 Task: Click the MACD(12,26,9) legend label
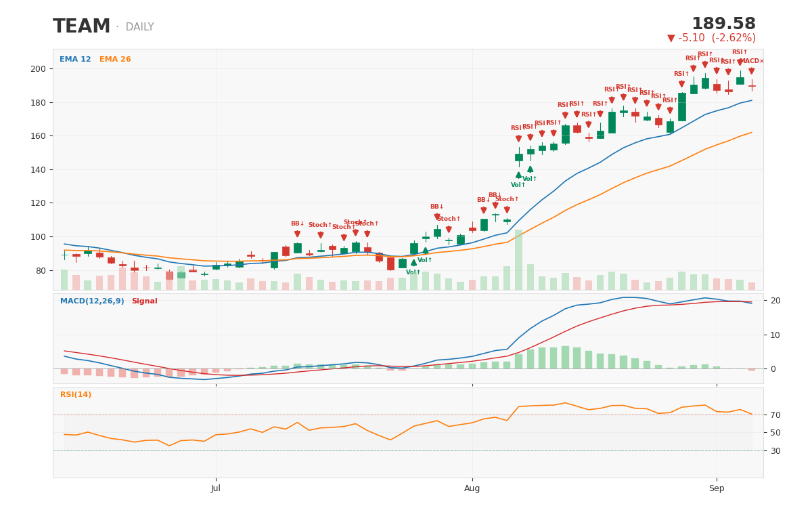tap(92, 301)
